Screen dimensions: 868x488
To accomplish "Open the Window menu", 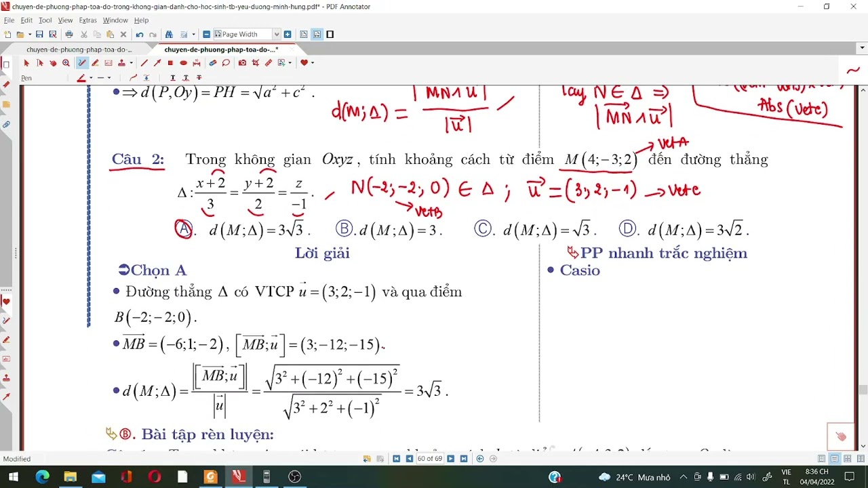I will (115, 20).
